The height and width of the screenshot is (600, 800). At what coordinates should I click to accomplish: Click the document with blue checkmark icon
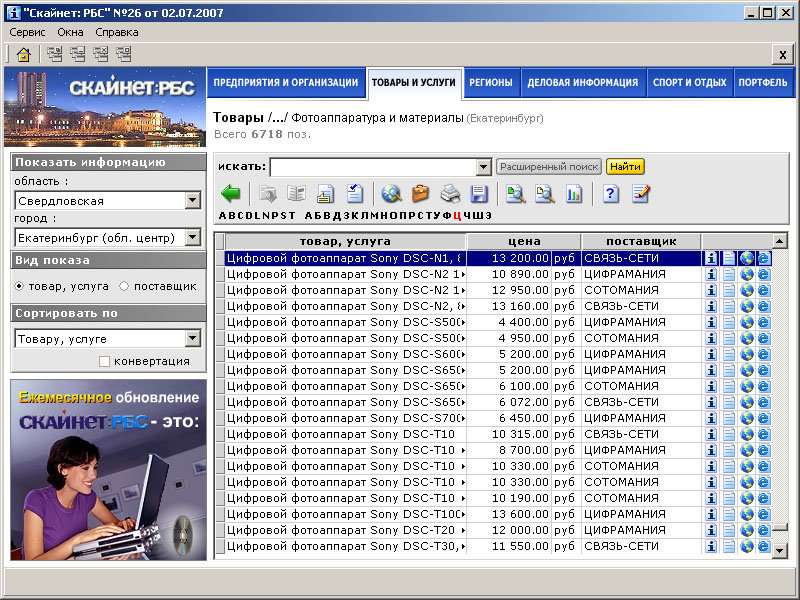coord(355,194)
